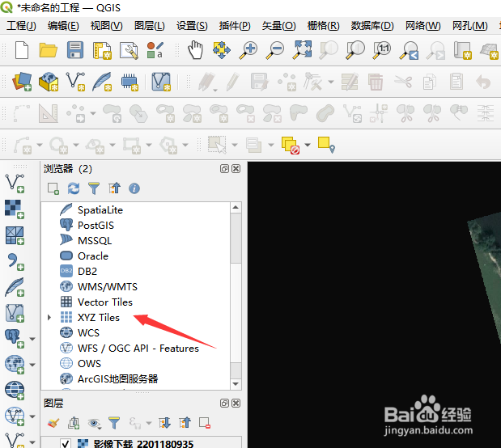Viewport: 501px width, 448px height.
Task: Click Filter Browser funnel icon
Action: 94,188
